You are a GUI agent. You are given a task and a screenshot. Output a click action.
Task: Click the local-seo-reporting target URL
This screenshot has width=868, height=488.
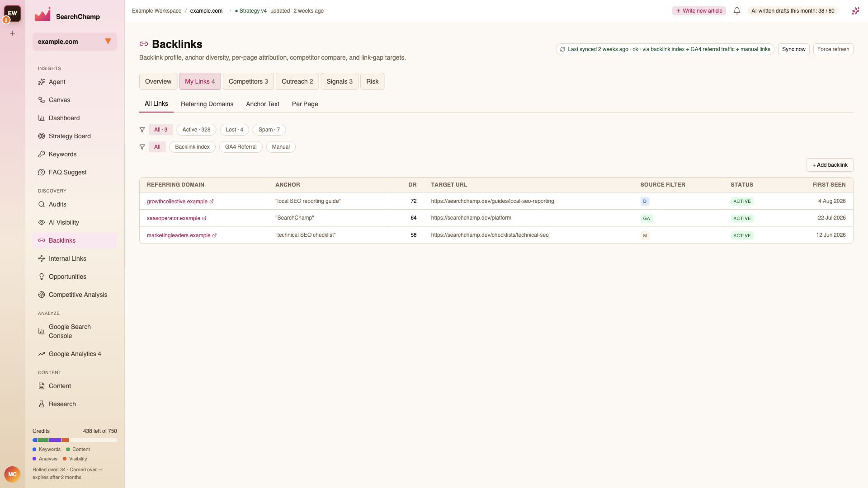(x=492, y=201)
